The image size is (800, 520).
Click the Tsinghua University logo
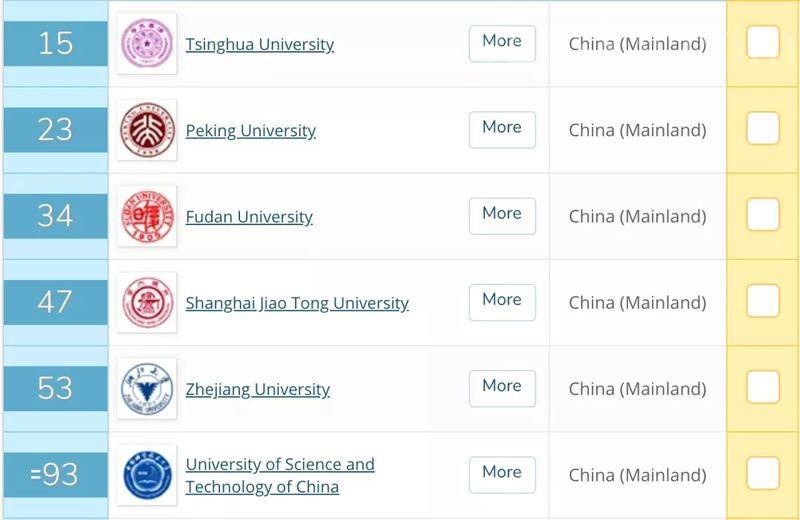pos(147,44)
